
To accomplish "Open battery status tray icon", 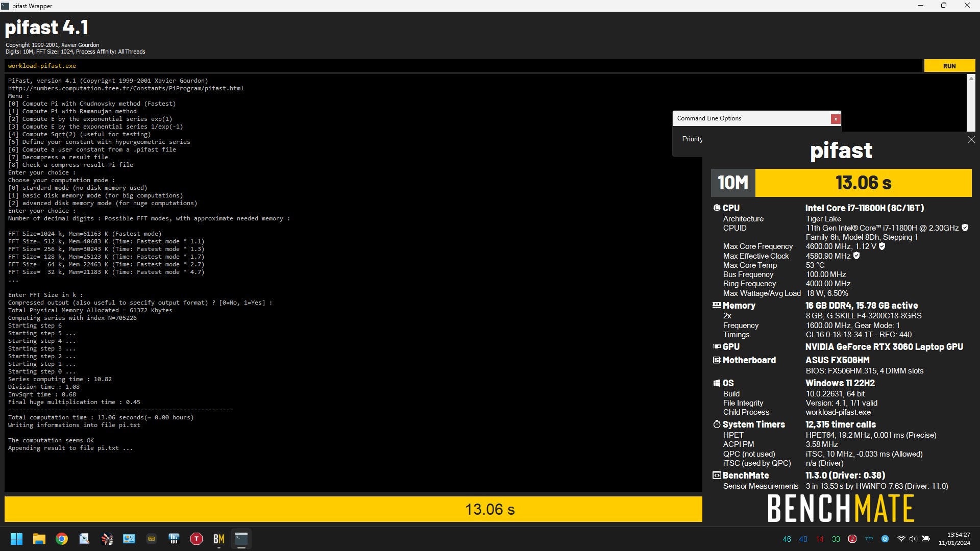I will (926, 539).
